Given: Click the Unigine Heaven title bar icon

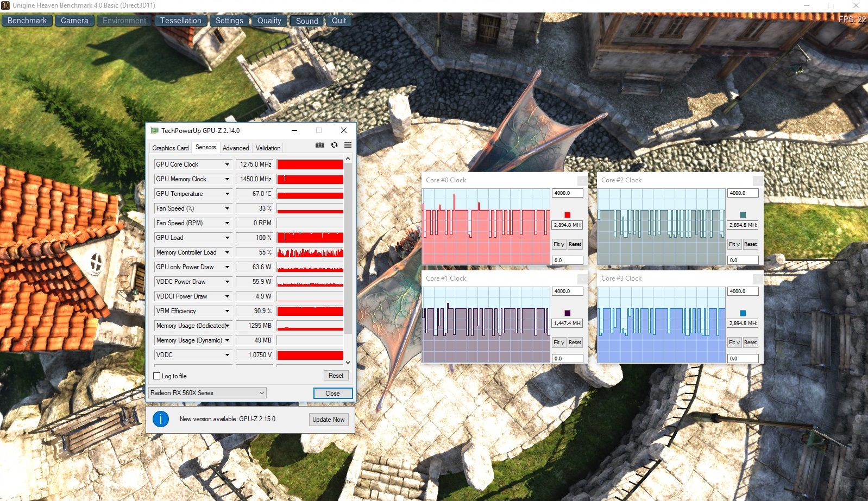Looking at the screenshot, I should coord(5,5).
